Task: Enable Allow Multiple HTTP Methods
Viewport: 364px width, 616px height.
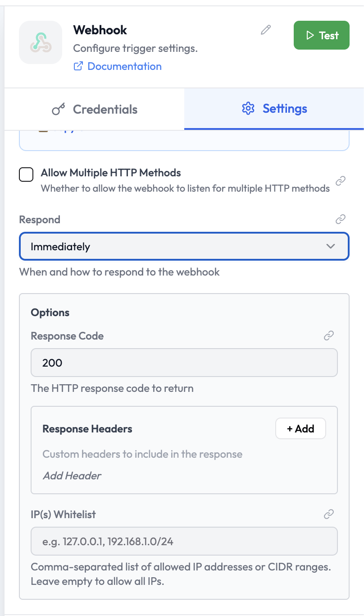Action: click(x=26, y=175)
